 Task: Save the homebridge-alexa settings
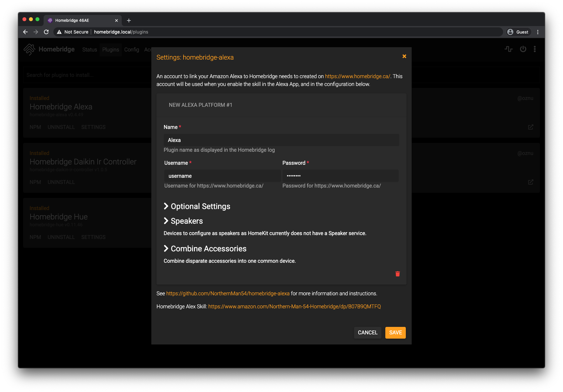395,332
